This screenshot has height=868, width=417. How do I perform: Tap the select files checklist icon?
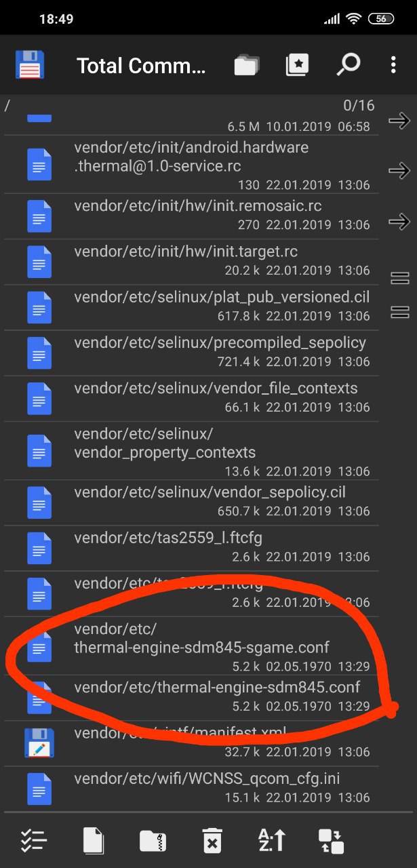point(33,841)
